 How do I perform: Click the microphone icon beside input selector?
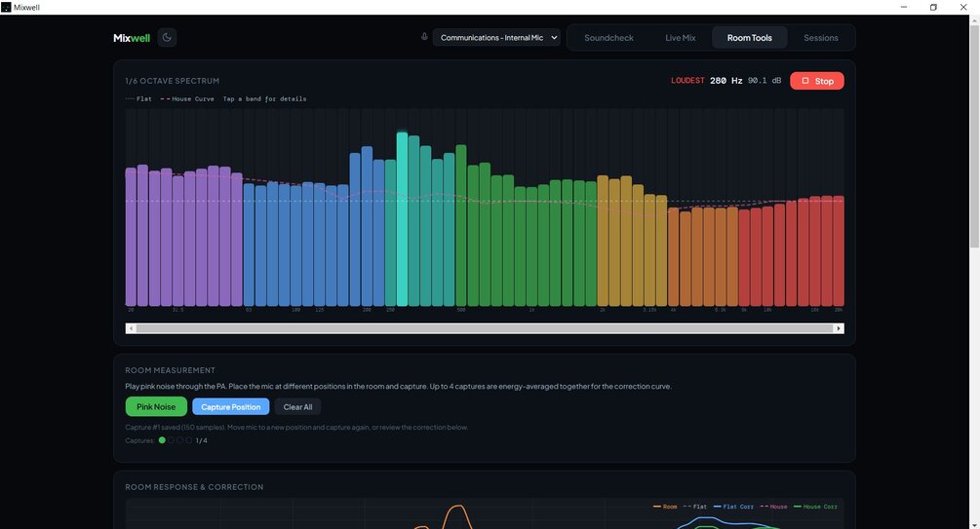[x=424, y=37]
